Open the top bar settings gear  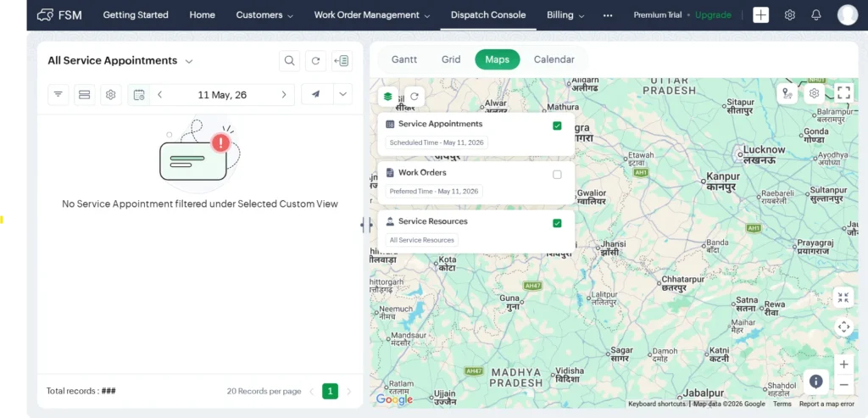(x=789, y=15)
